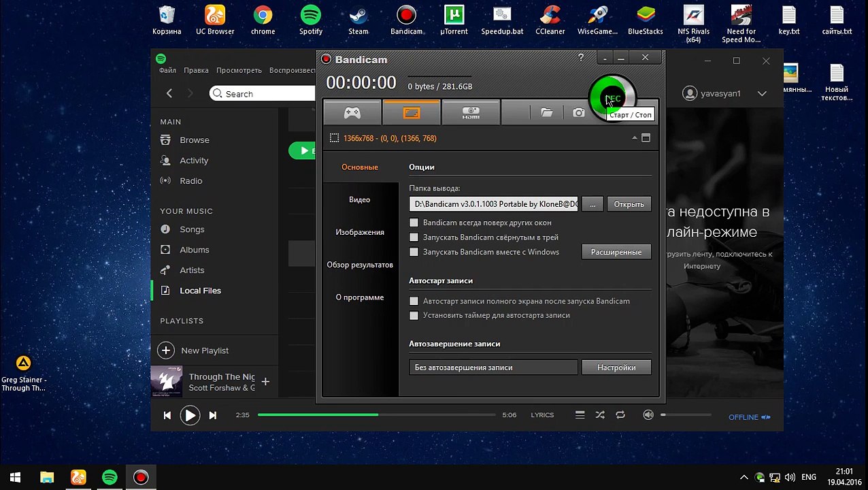868x490 pixels.
Task: Open the О программе tab in Bandicam
Action: [360, 297]
